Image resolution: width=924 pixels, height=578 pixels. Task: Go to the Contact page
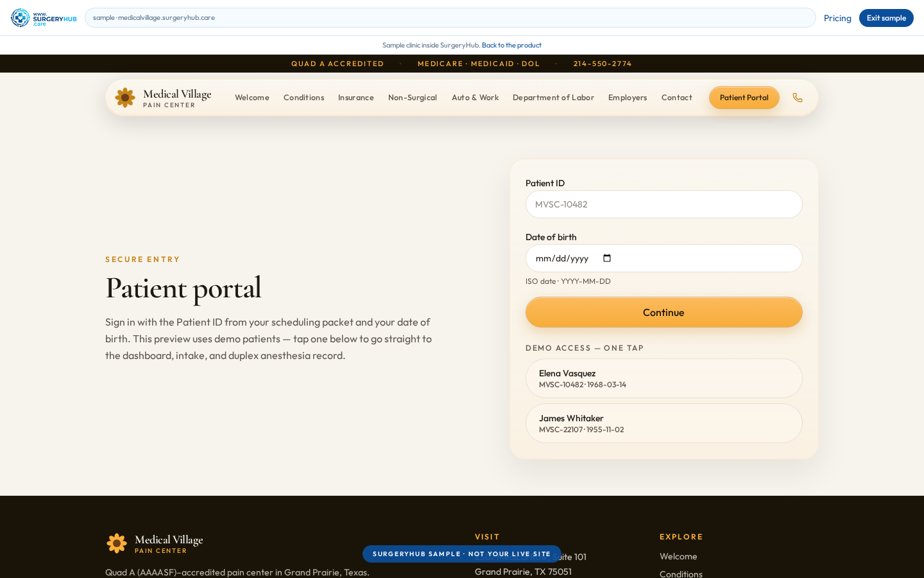(677, 98)
